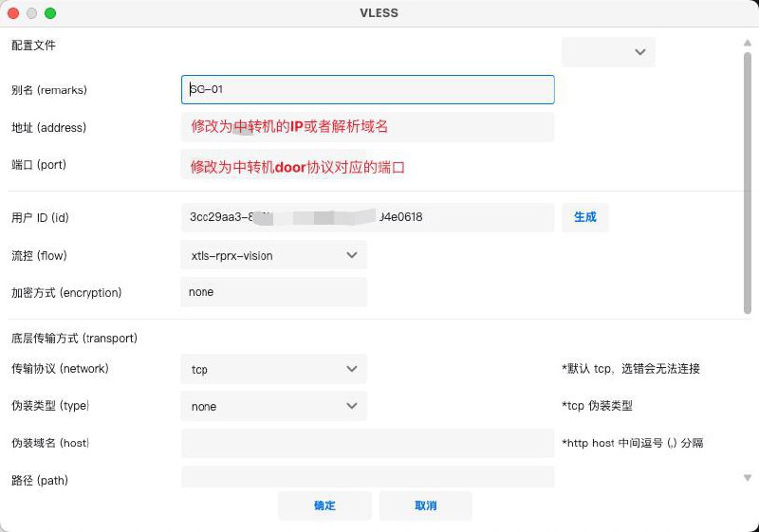Click the 用户 ID (id) field
The image size is (759, 532).
coord(367,217)
